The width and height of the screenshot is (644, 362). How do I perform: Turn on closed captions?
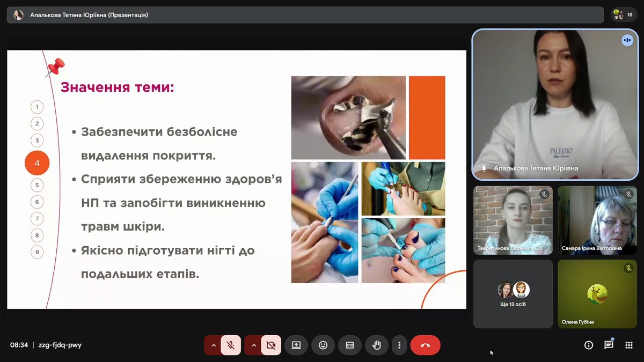(x=350, y=345)
